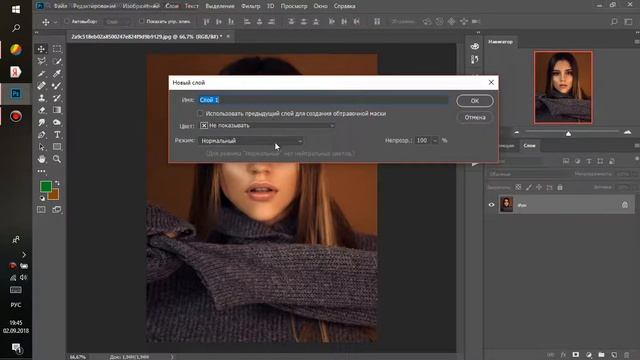Screen dimensions: 640x360
Task: Switch to the Слои tab
Action: [529, 146]
